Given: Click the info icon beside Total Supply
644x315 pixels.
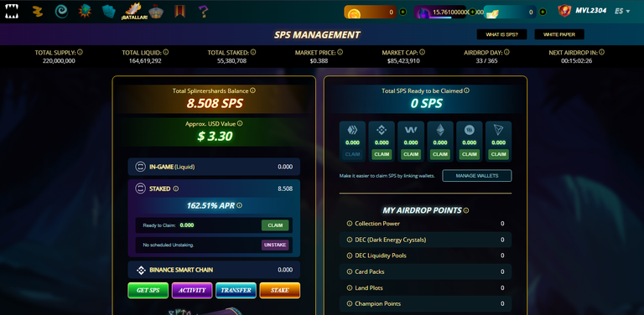Looking at the screenshot, I should pyautogui.click(x=80, y=52).
